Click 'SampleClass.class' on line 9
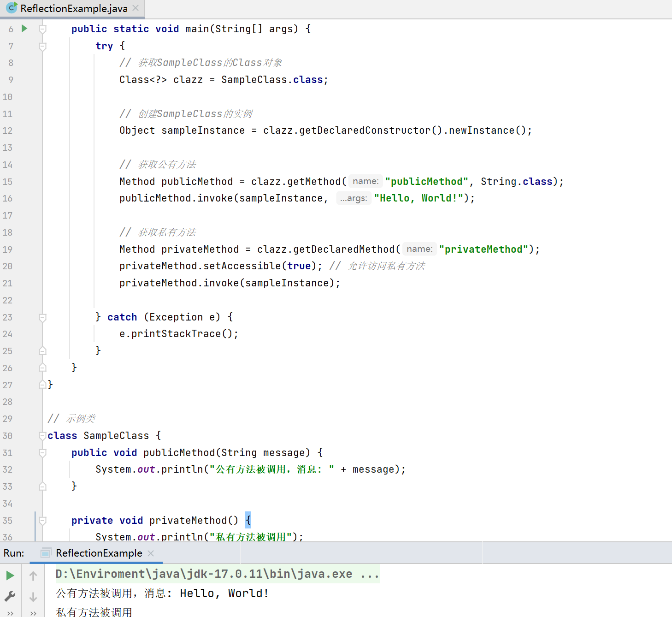The width and height of the screenshot is (672, 617). click(272, 80)
